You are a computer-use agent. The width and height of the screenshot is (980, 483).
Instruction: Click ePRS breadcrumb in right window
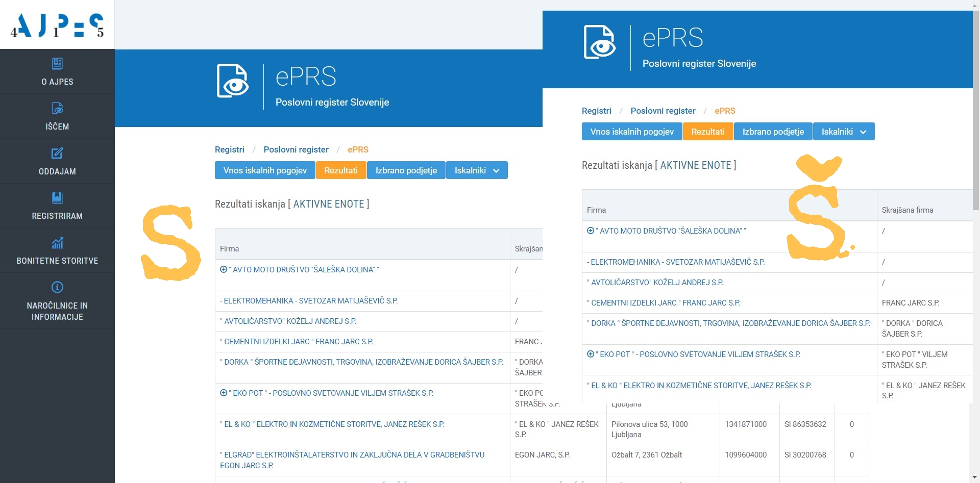click(725, 111)
